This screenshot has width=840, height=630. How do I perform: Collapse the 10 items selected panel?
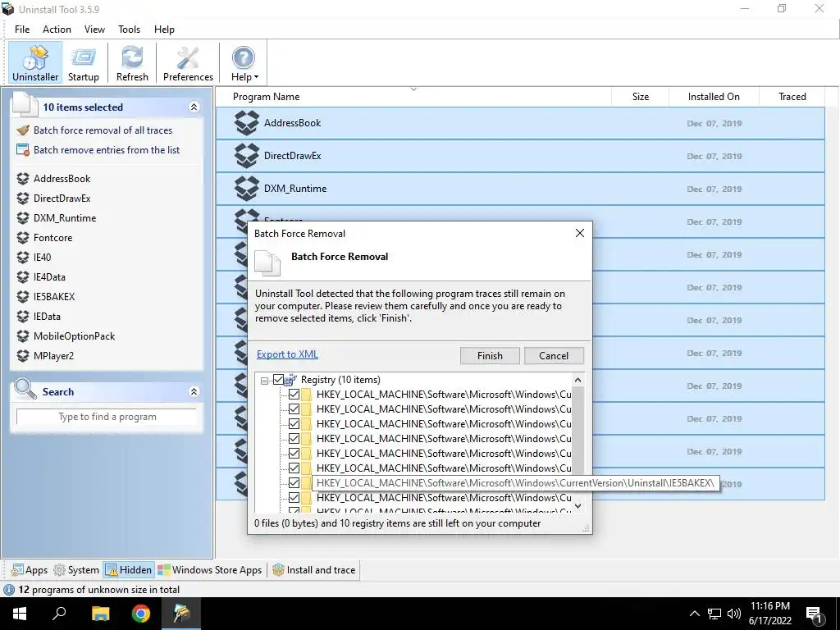pos(194,107)
